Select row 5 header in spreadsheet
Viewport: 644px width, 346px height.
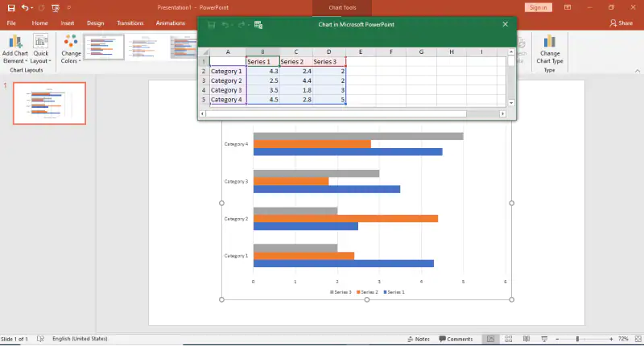204,99
